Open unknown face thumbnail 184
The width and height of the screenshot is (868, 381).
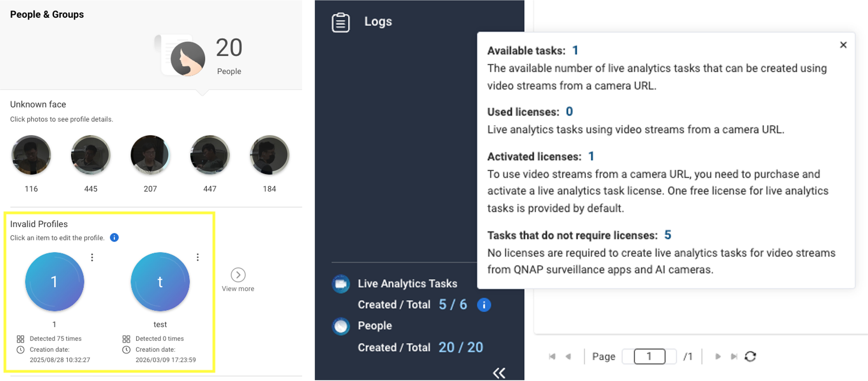269,155
